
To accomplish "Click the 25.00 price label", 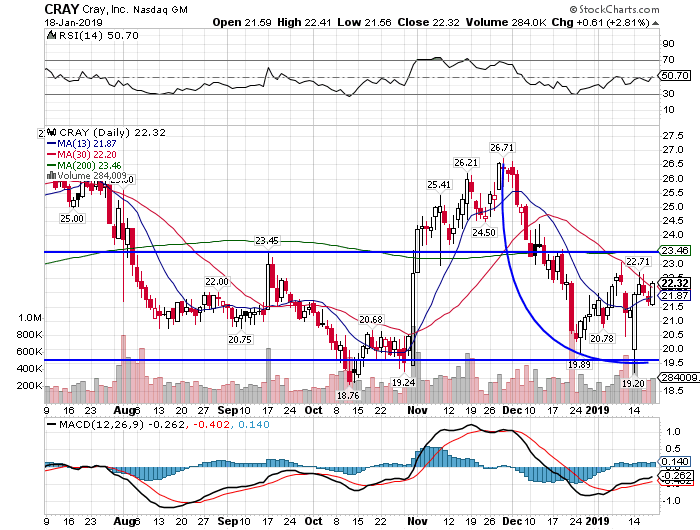I will [72, 218].
